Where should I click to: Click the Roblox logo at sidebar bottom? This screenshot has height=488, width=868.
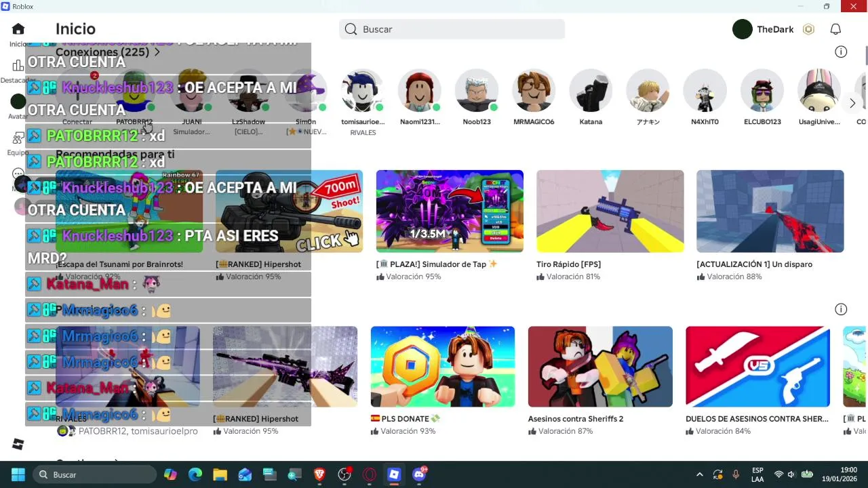click(x=18, y=444)
